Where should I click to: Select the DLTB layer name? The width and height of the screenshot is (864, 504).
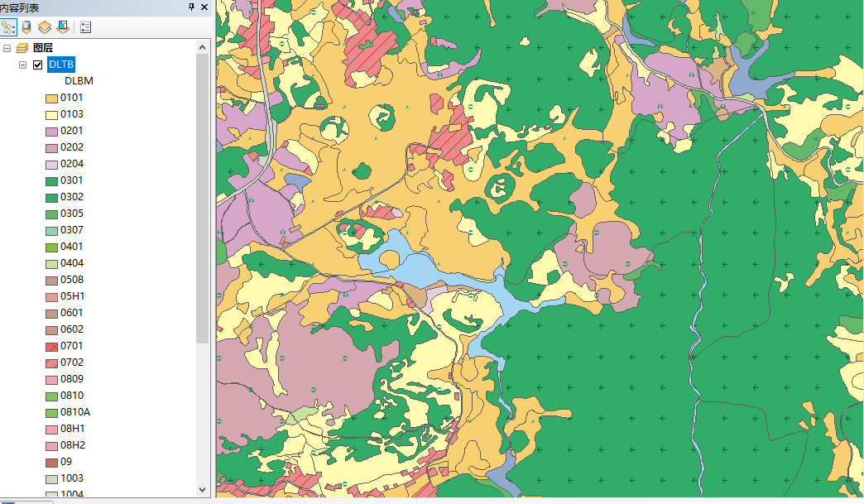60,64
